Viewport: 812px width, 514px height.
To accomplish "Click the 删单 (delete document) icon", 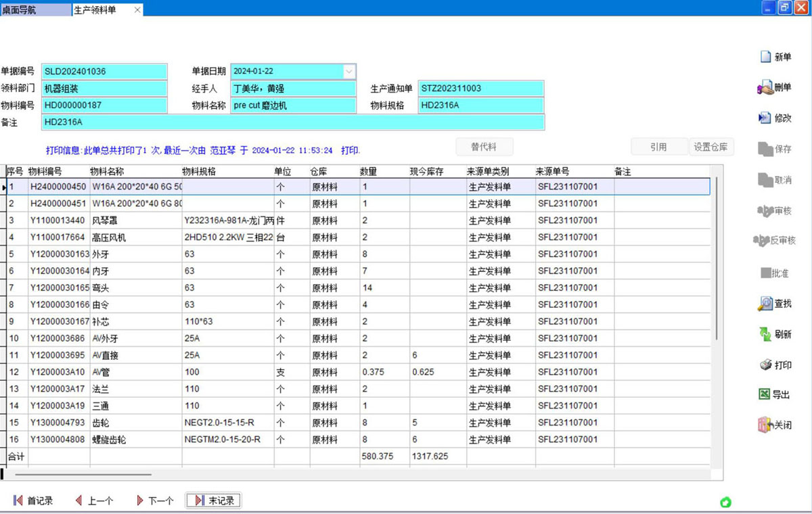I will tap(765, 88).
